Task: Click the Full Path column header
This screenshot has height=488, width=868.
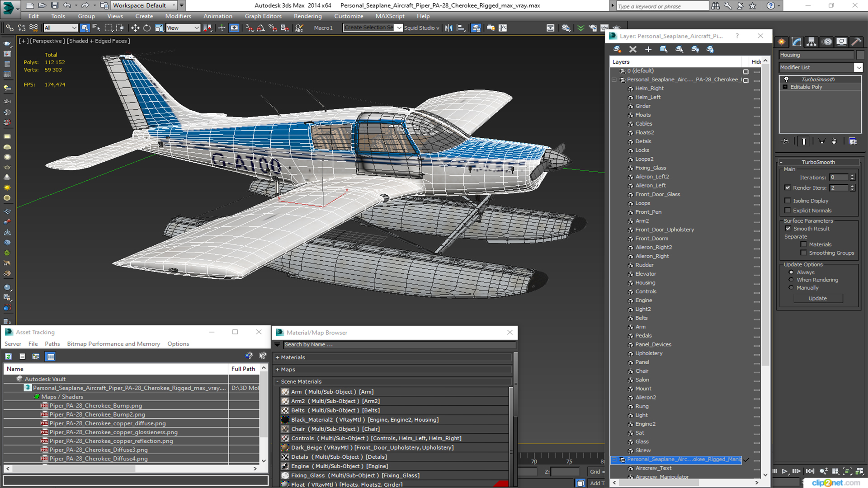Action: tap(243, 369)
